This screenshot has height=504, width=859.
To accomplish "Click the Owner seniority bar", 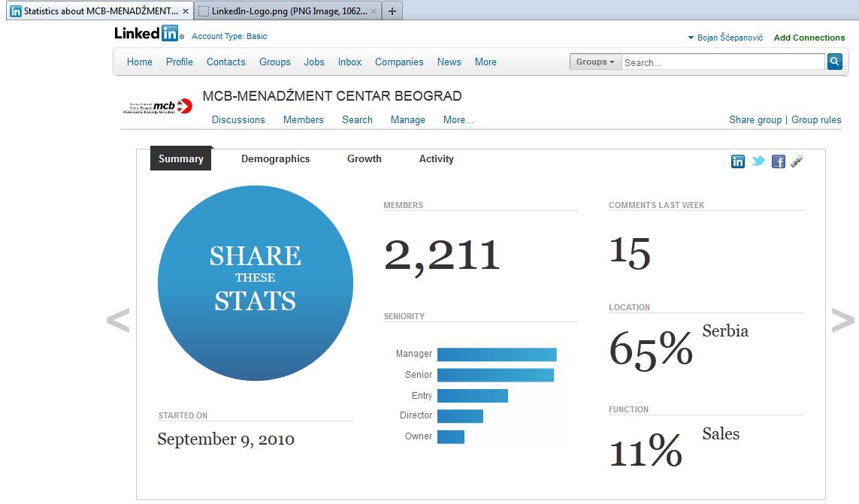I will pyautogui.click(x=450, y=436).
